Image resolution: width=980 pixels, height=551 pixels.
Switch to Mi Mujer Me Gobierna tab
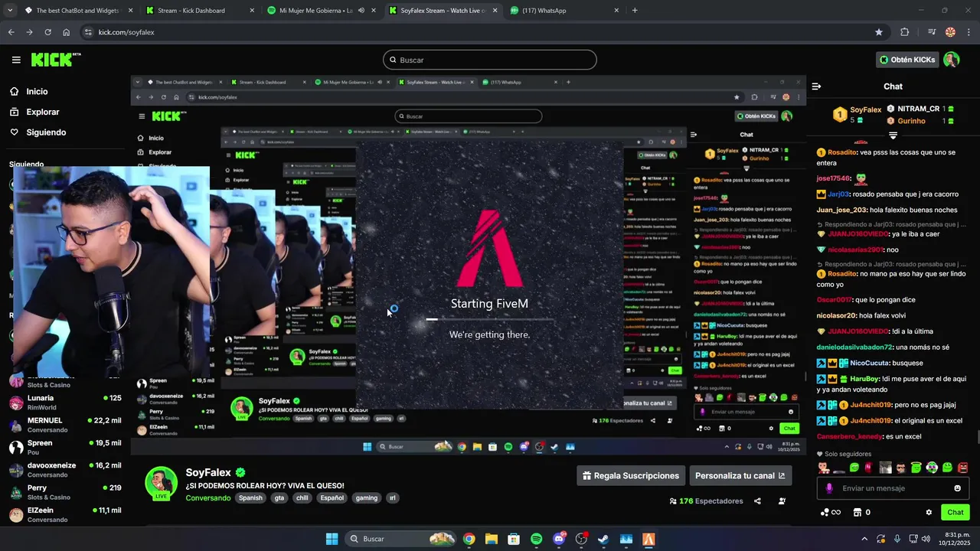(x=315, y=11)
